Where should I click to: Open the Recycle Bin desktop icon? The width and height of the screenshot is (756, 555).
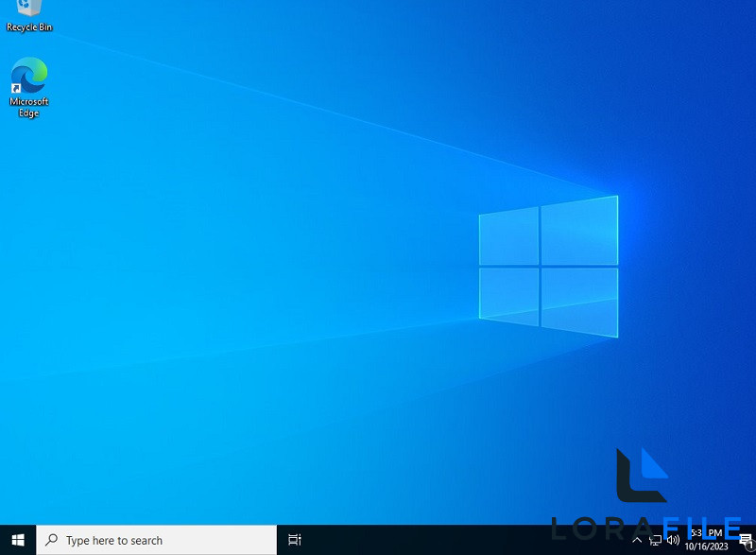point(29,15)
